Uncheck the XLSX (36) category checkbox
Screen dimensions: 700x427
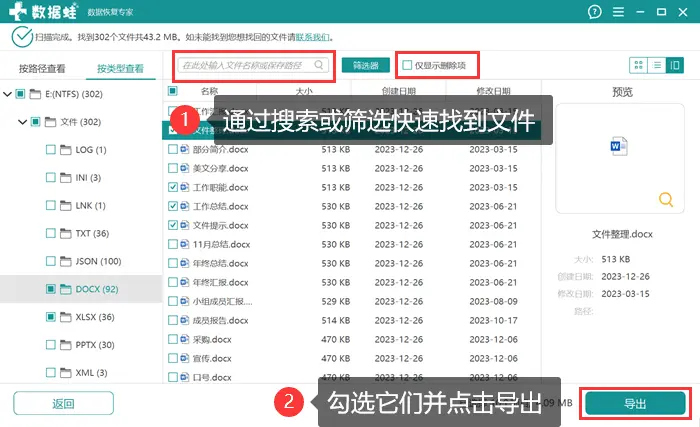[x=51, y=317]
